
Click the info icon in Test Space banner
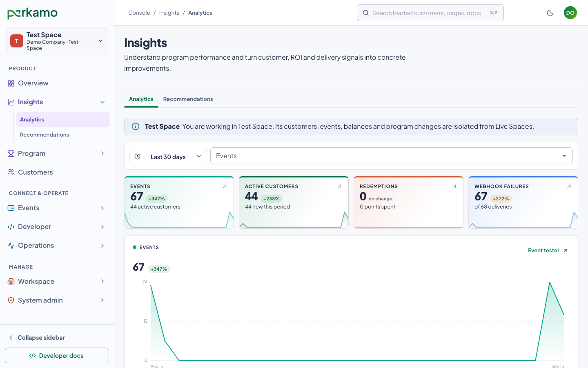[136, 126]
